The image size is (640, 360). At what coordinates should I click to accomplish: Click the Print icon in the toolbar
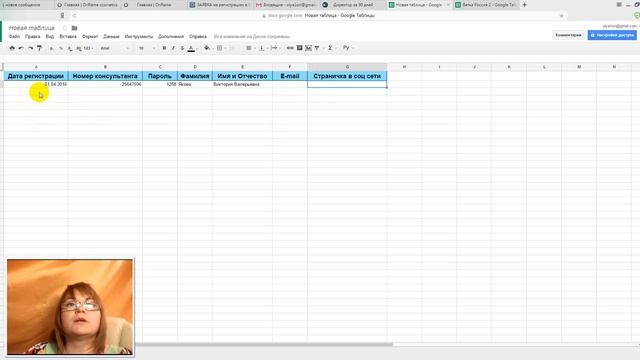pyautogui.click(x=12, y=48)
